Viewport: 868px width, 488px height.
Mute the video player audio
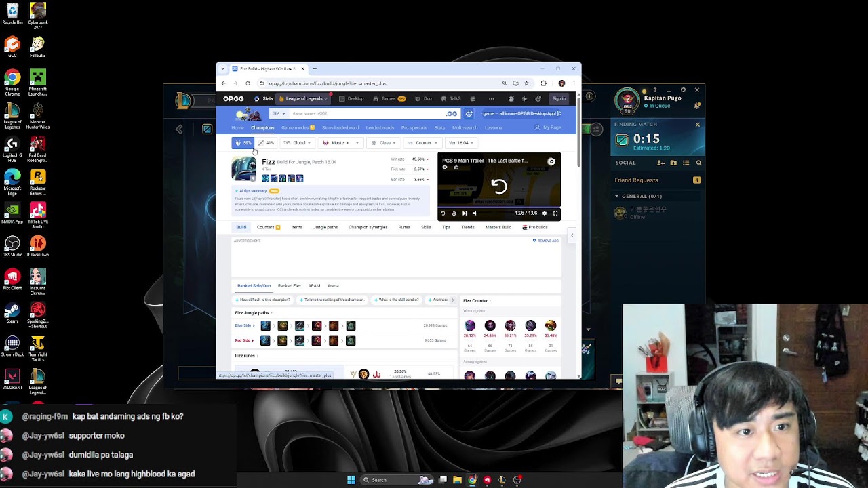(475, 213)
